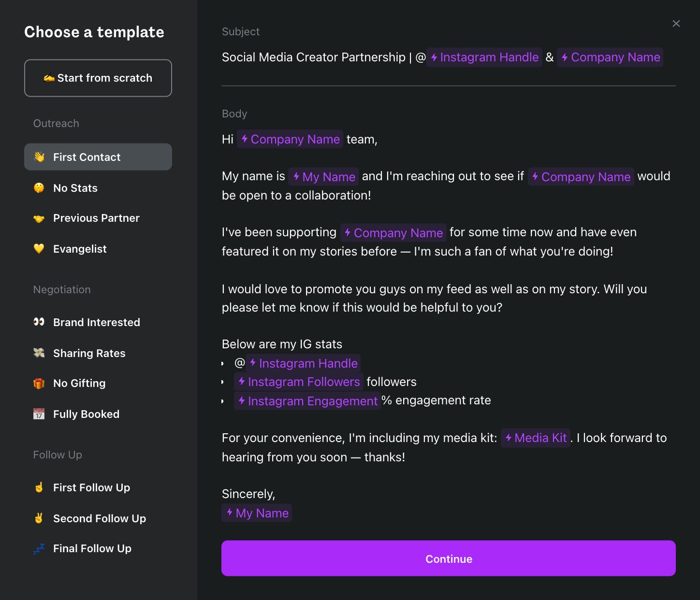
Task: Click the sleeping Zzz icon for Final Follow Up
Action: point(39,549)
